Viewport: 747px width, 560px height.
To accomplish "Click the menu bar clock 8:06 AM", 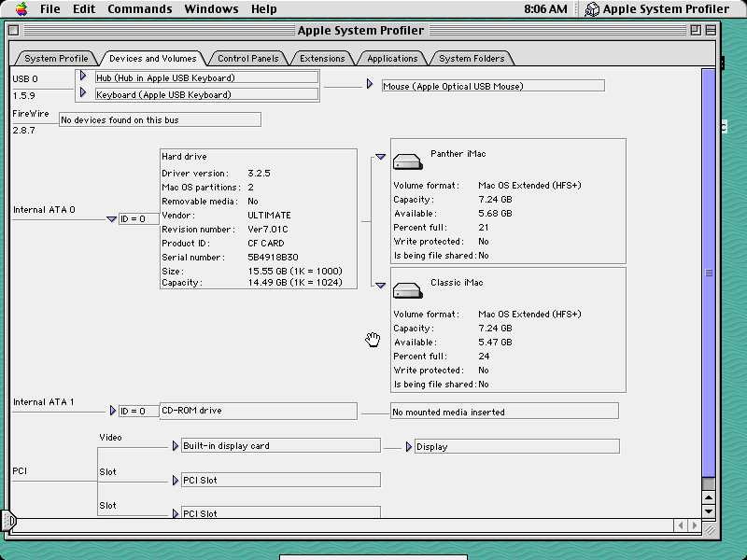I will coord(545,9).
